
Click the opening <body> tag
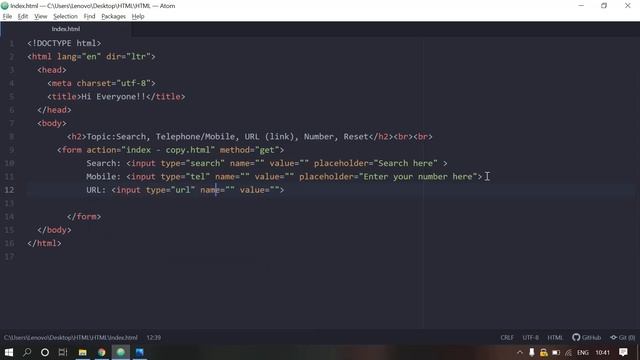click(51, 123)
